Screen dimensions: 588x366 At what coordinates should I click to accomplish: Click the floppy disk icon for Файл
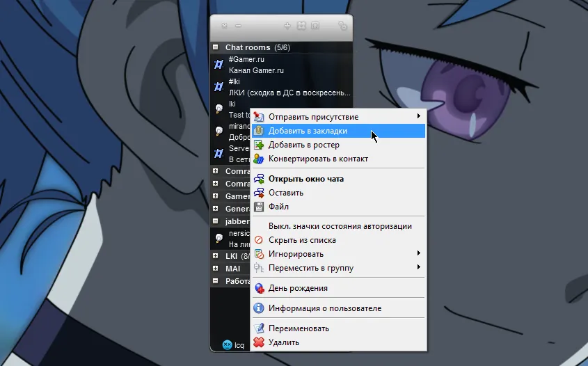[259, 207]
